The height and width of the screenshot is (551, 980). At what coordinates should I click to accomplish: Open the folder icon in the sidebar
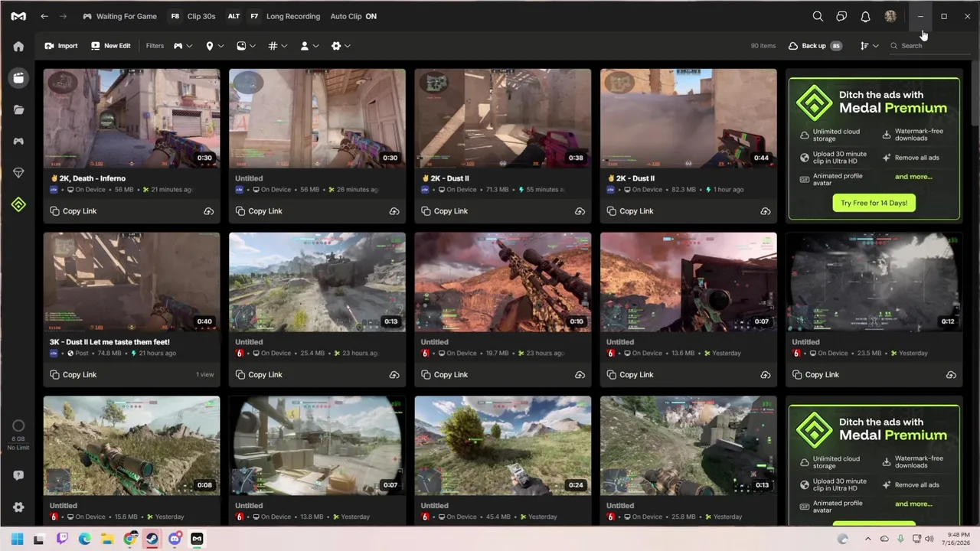pyautogui.click(x=18, y=109)
